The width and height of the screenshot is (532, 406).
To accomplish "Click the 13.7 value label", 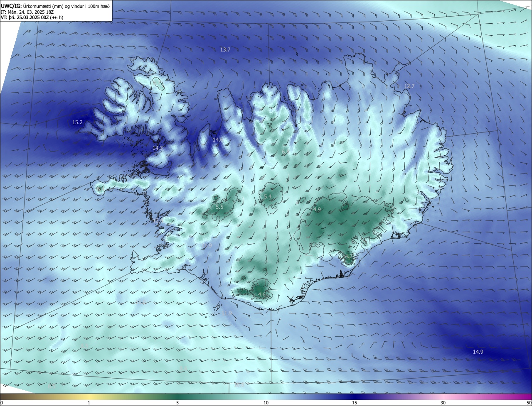I will (x=225, y=49).
